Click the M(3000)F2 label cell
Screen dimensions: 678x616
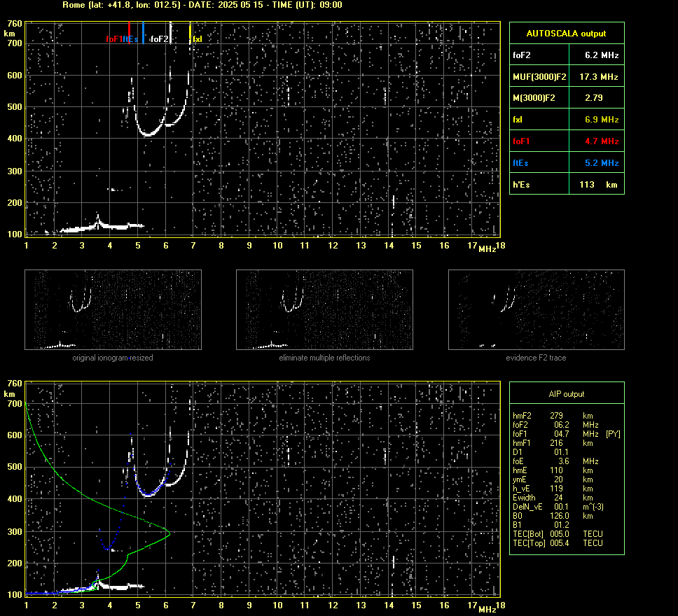(x=539, y=98)
